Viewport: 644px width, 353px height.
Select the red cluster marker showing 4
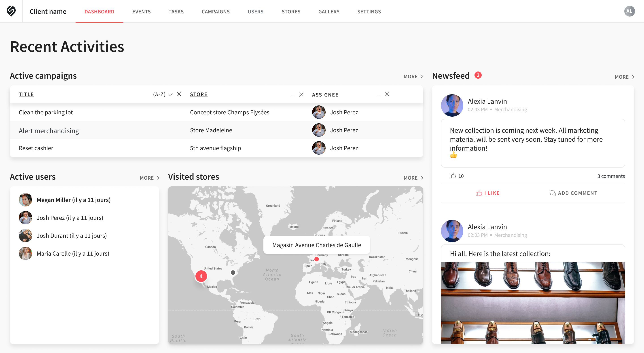pyautogui.click(x=201, y=276)
